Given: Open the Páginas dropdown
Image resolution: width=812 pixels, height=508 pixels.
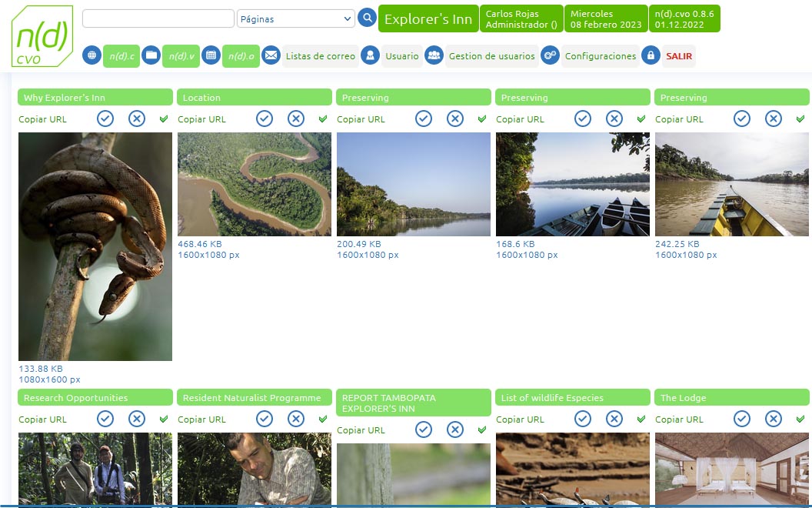Looking at the screenshot, I should click(296, 18).
